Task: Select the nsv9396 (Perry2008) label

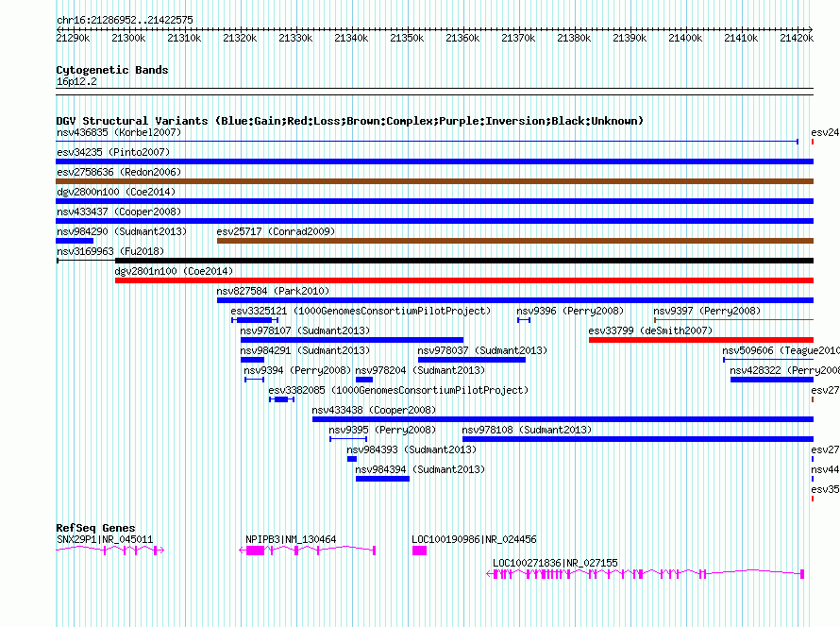Action: [570, 311]
